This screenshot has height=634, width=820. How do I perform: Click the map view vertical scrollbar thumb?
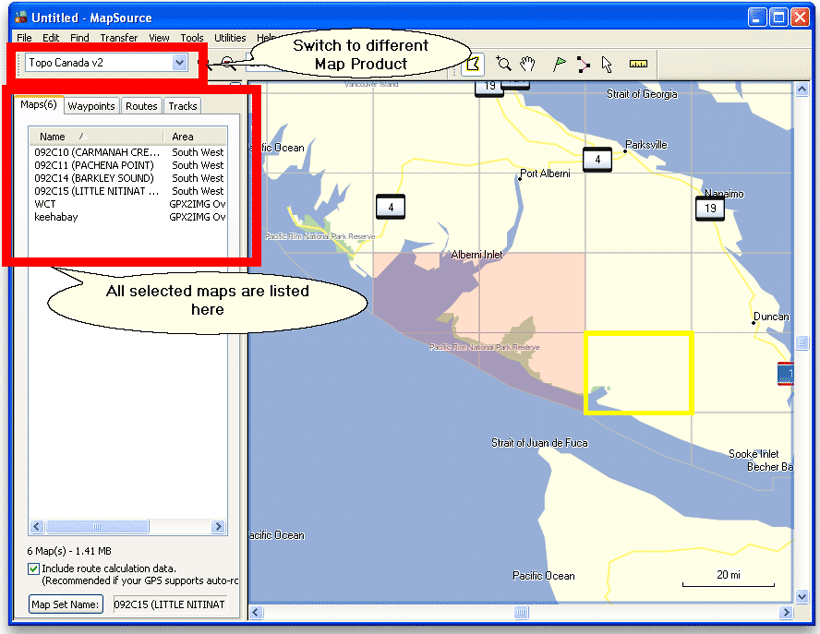[x=802, y=343]
